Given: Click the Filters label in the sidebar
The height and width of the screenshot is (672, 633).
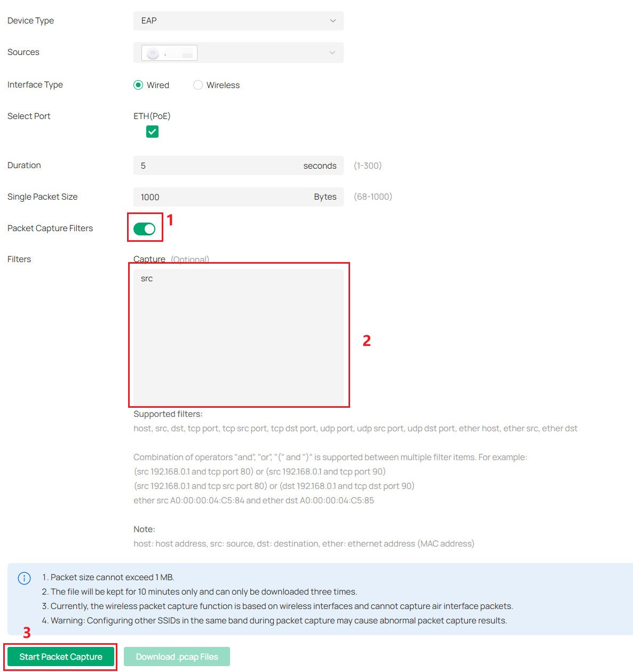Looking at the screenshot, I should (19, 259).
